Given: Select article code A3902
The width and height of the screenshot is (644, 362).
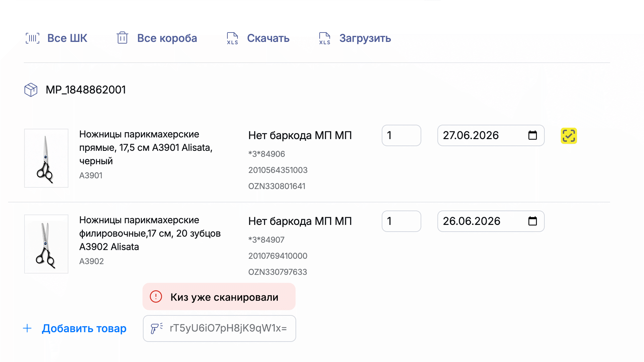Looking at the screenshot, I should click(92, 261).
